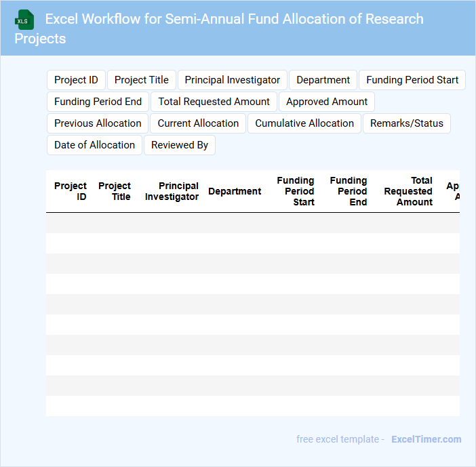Click the Approved Amount tag
This screenshot has height=467, width=476.
pyautogui.click(x=327, y=102)
